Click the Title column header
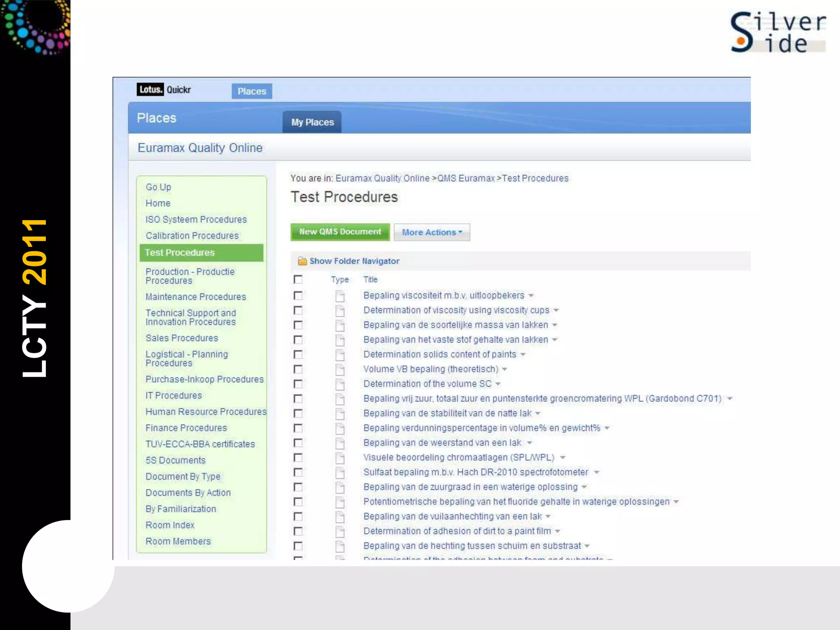This screenshot has height=630, width=840. tap(370, 279)
